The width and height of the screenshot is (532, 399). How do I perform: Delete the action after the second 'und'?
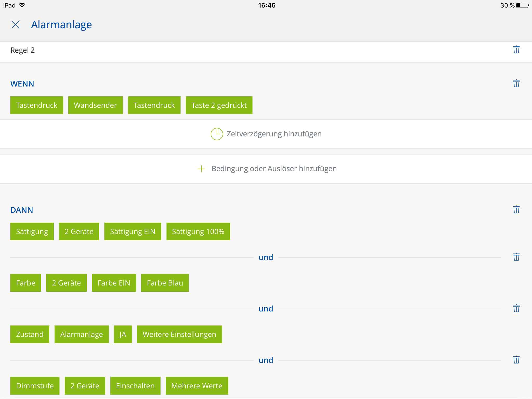coord(516,308)
